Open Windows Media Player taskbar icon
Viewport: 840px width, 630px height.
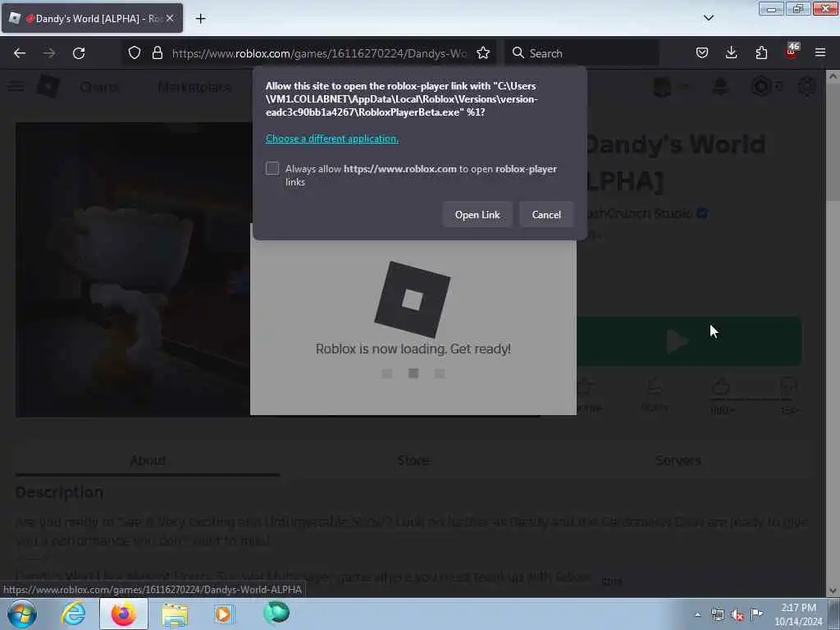pyautogui.click(x=225, y=614)
